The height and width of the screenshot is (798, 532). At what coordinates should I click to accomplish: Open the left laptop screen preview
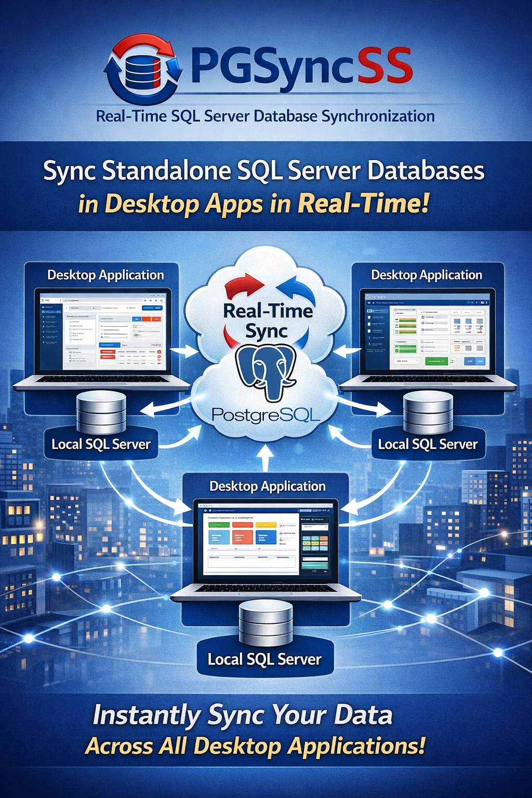(102, 331)
